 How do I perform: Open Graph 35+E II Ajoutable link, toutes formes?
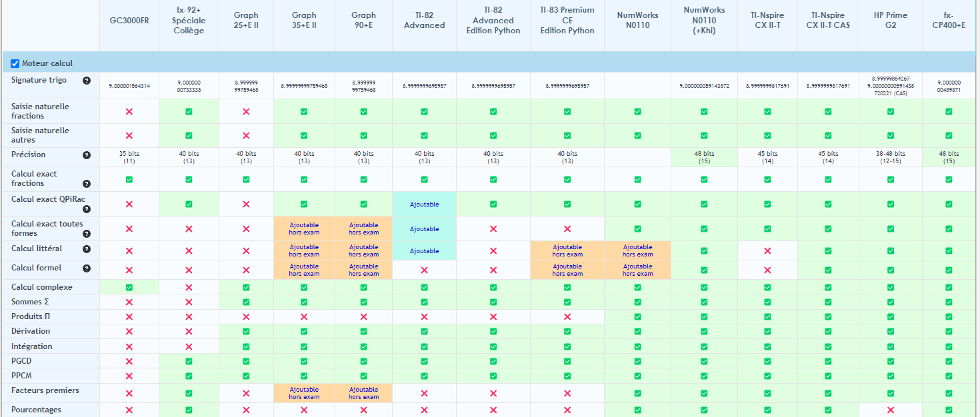coord(304,229)
